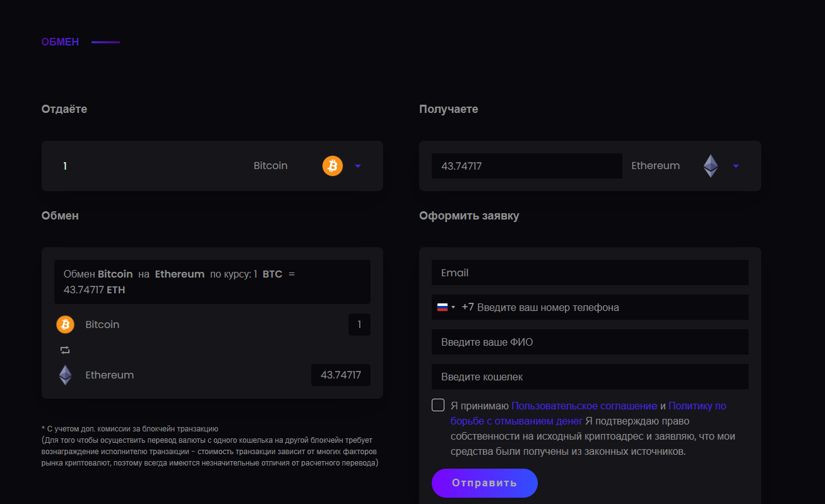Click the Ethereum label in Получаете selector
Viewport: 825px width, 504px height.
[x=656, y=166]
